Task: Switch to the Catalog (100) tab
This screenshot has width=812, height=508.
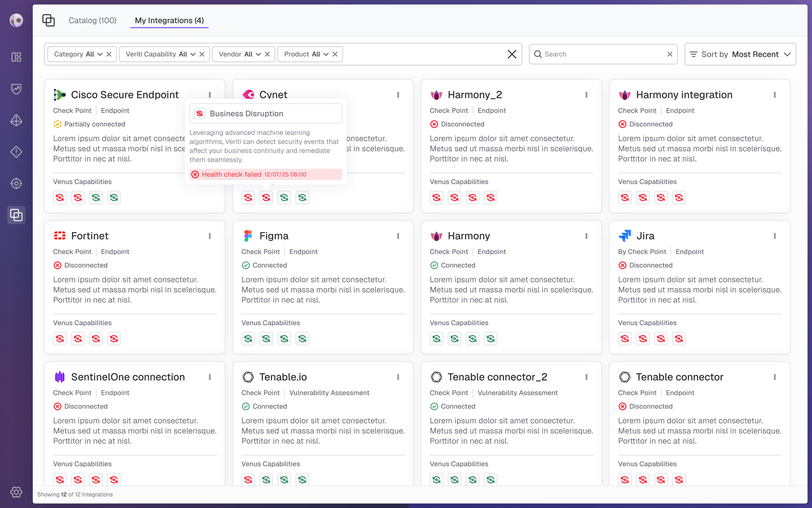Action: (93, 21)
